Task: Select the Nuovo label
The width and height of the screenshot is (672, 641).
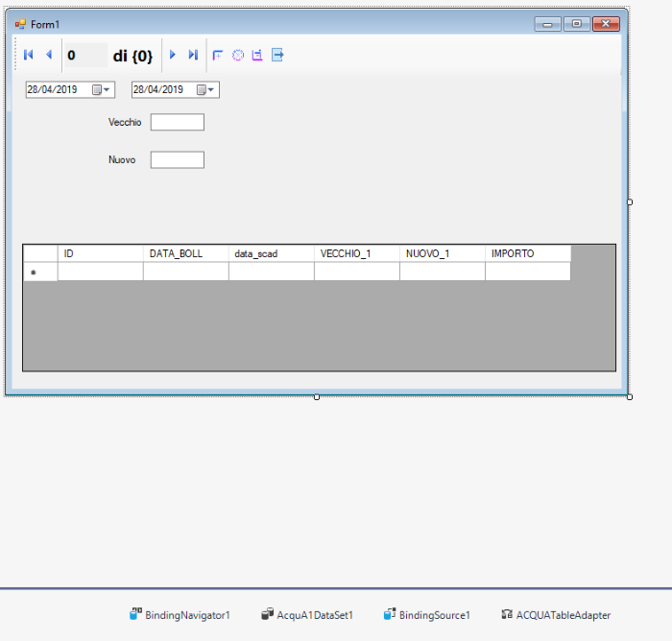Action: [x=122, y=160]
